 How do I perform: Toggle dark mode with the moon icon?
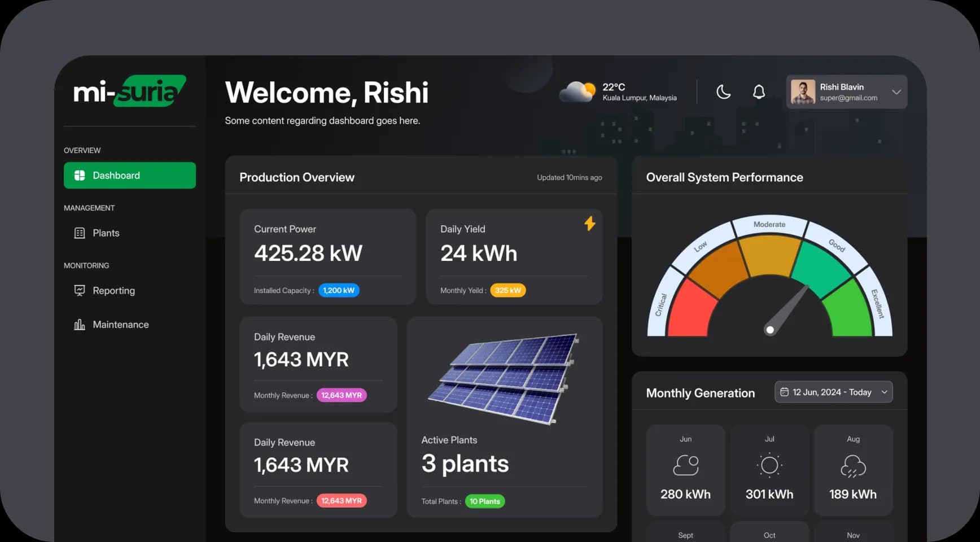coord(724,91)
